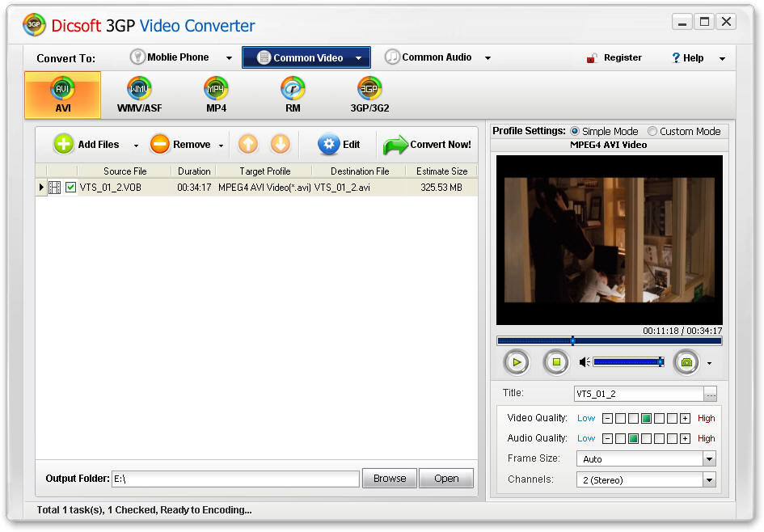
Task: Click the film strip icon for VTS_01_2.VOB
Action: coord(55,188)
